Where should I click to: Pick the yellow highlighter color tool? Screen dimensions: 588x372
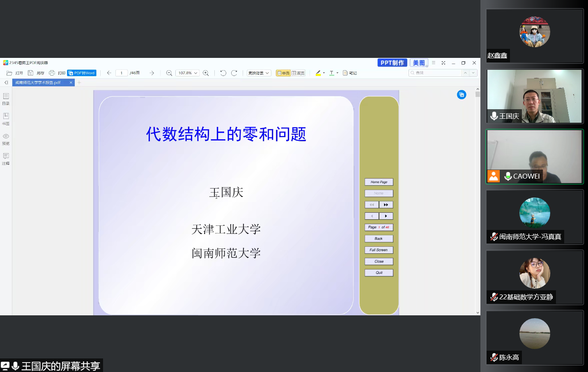tap(318, 73)
